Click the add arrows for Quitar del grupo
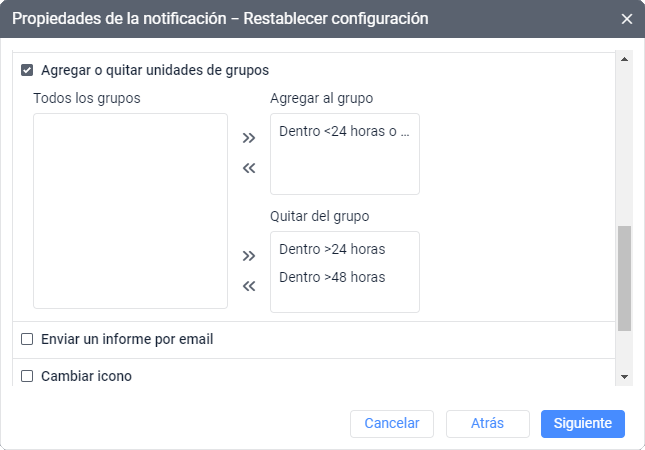645x450 pixels. point(249,256)
